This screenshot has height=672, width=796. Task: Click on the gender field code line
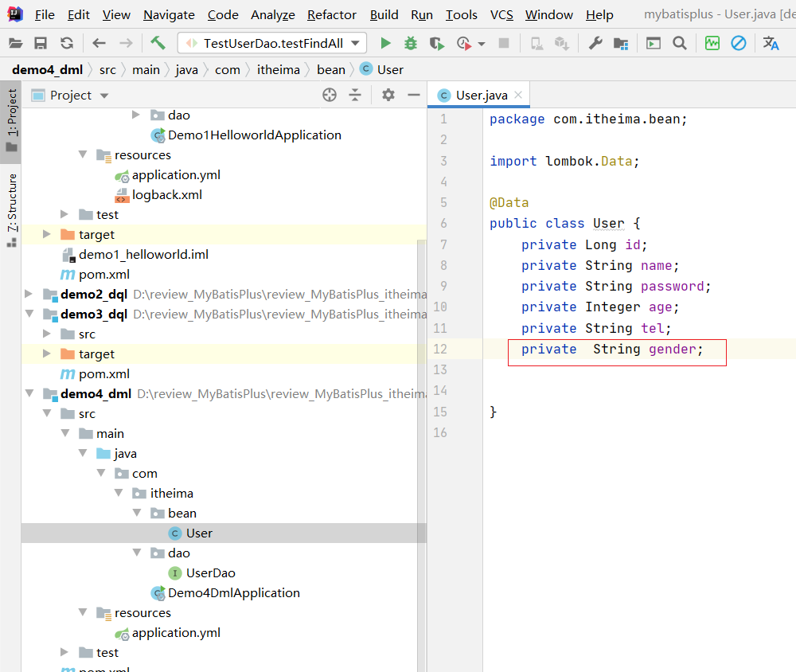[x=613, y=349]
